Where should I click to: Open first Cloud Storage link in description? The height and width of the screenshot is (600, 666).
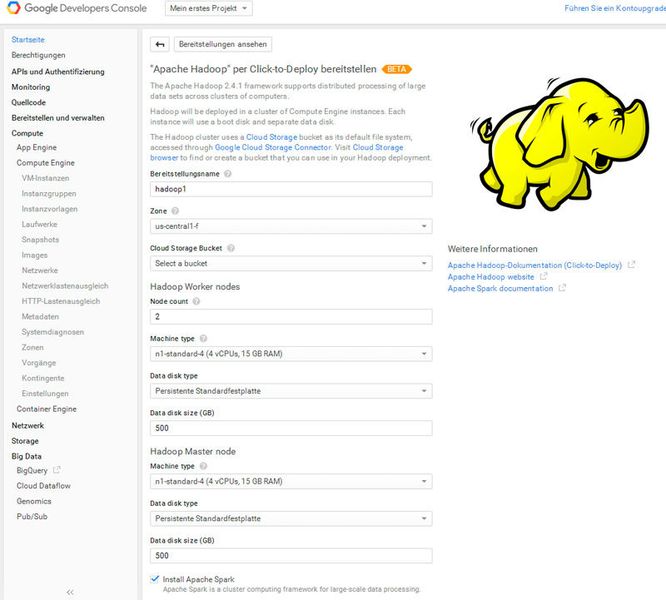(x=272, y=137)
